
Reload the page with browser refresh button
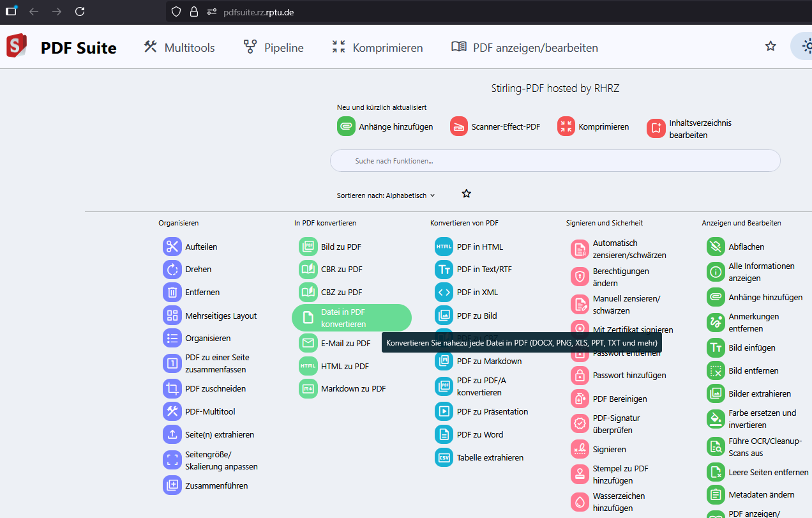(80, 11)
